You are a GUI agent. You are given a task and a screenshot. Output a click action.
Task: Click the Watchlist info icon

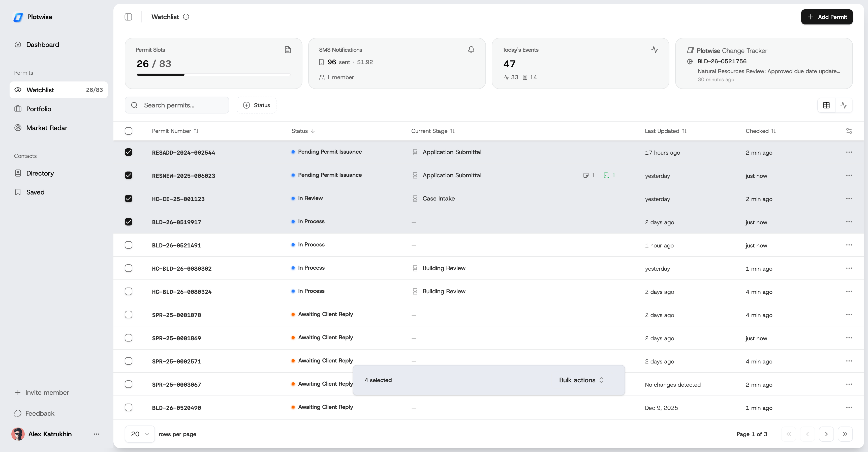(186, 17)
